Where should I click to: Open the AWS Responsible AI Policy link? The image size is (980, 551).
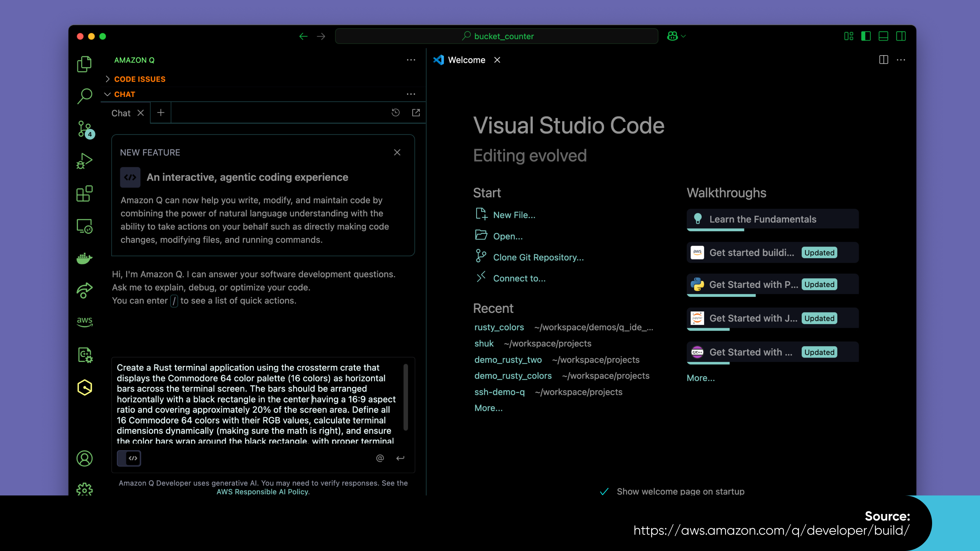pos(262,491)
